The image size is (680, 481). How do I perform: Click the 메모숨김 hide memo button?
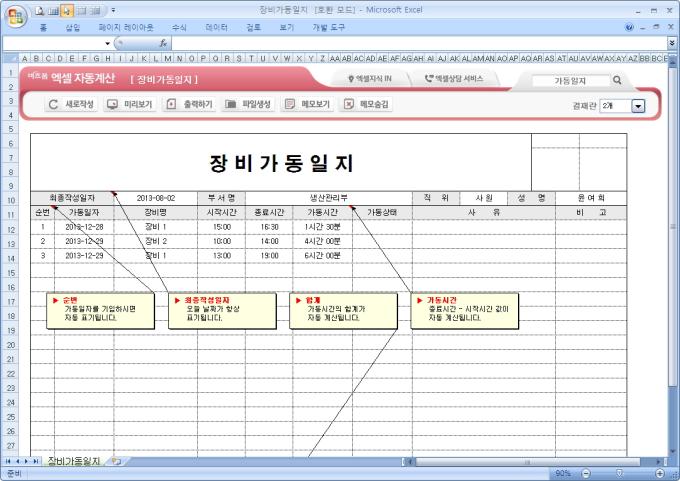click(x=366, y=104)
